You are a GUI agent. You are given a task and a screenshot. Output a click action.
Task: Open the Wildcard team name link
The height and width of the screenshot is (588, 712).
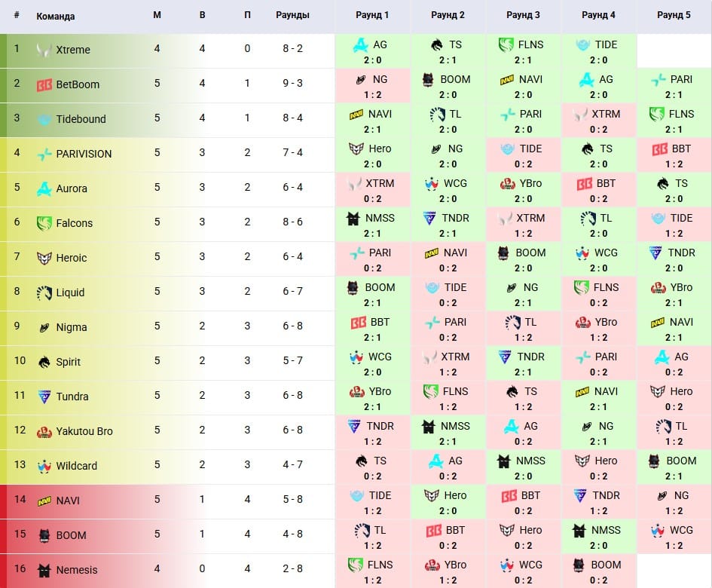pos(76,466)
